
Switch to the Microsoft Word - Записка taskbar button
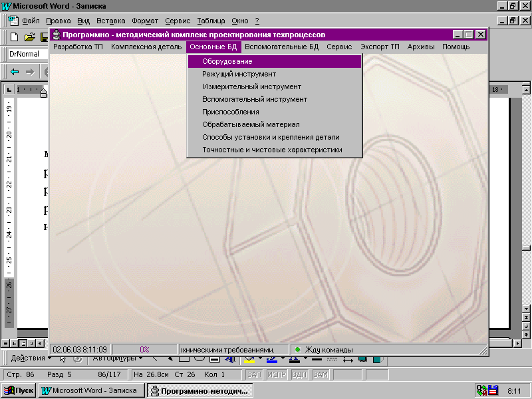(91, 390)
